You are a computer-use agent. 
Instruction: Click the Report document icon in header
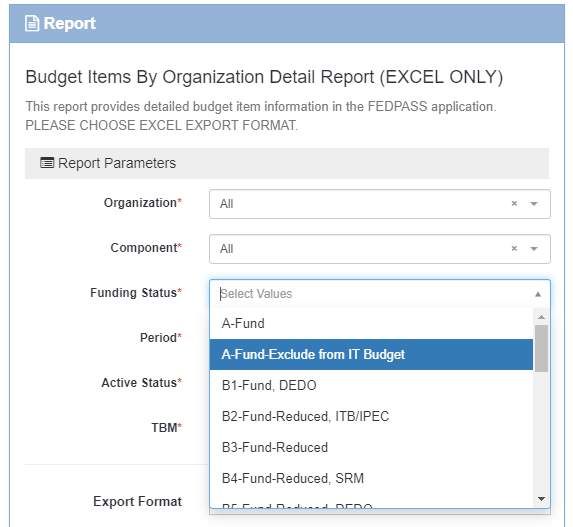32,24
